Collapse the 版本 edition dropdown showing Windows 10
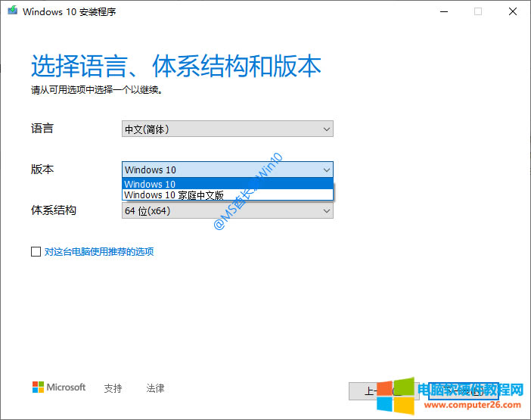Image resolution: width=531 pixels, height=420 pixels. coord(227,170)
